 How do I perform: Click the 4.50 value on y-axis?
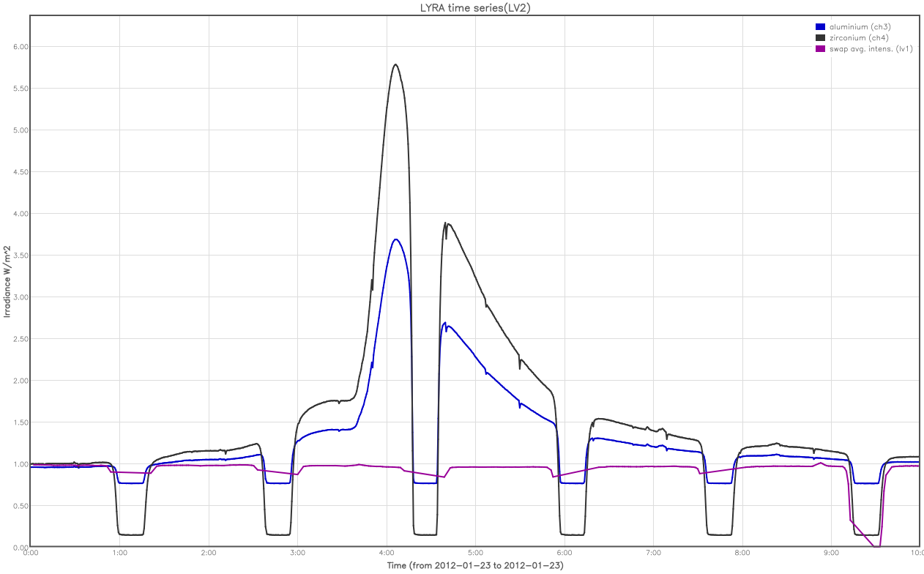pyautogui.click(x=20, y=172)
